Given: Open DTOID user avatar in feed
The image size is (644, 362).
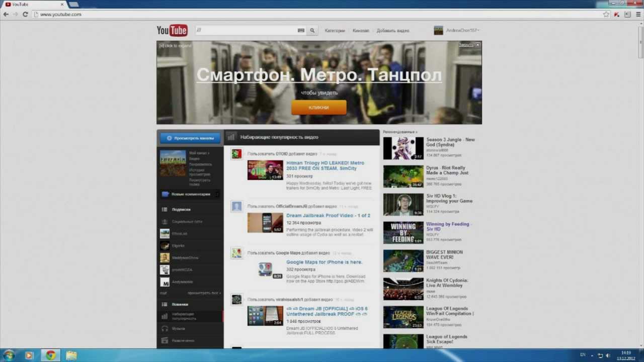Looking at the screenshot, I should 236,154.
